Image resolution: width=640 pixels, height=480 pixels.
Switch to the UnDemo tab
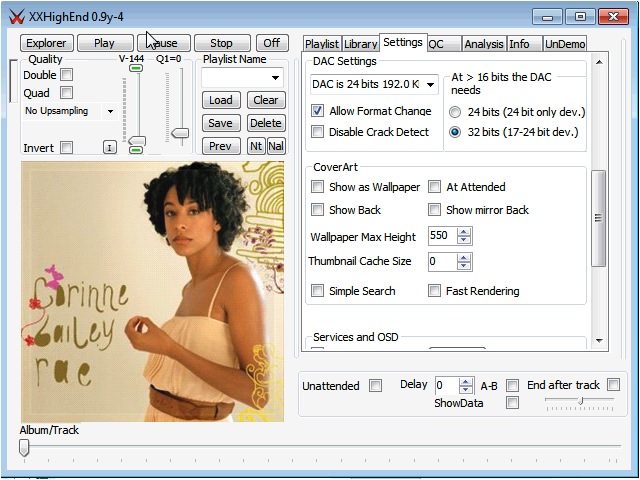coord(565,44)
